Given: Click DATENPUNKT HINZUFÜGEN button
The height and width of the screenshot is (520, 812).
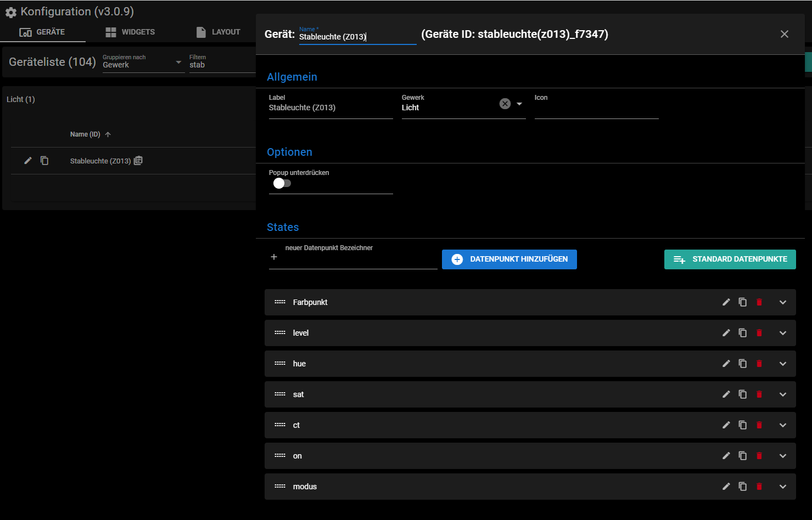Looking at the screenshot, I should point(509,259).
